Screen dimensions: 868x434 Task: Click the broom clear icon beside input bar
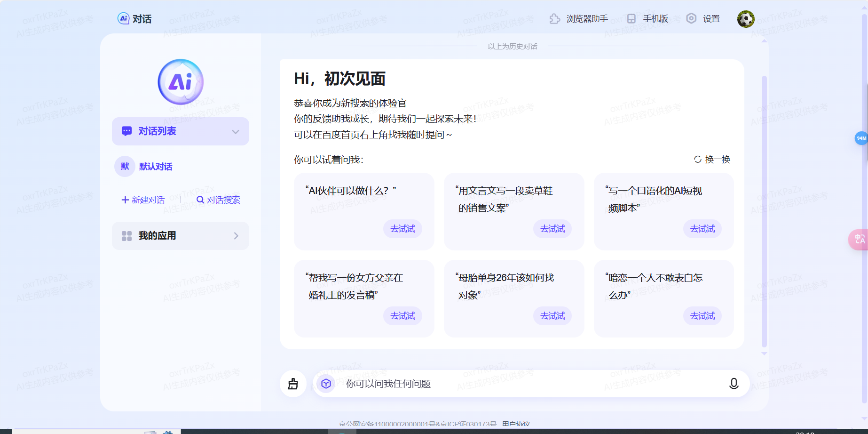[x=292, y=384]
